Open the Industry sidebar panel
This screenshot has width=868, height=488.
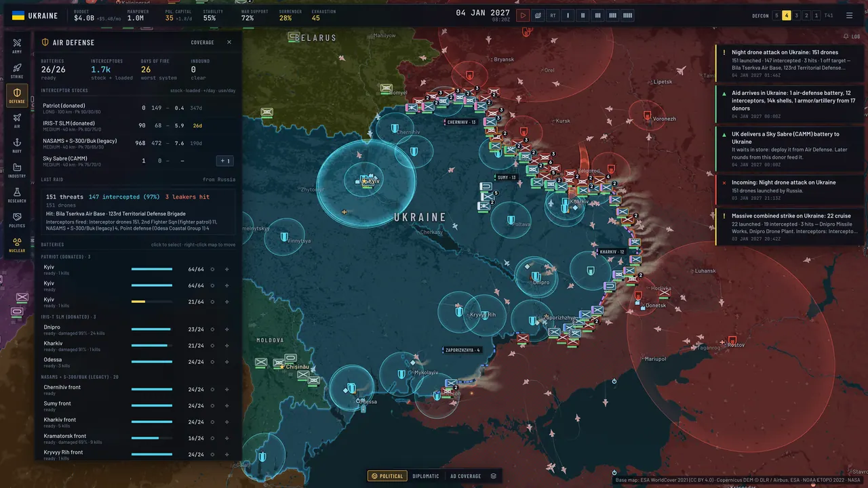pyautogui.click(x=17, y=169)
